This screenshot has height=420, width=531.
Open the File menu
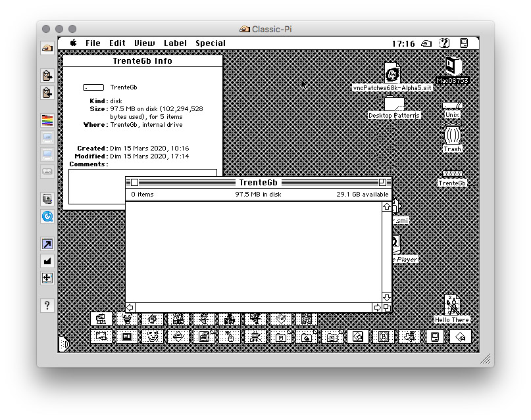point(93,43)
